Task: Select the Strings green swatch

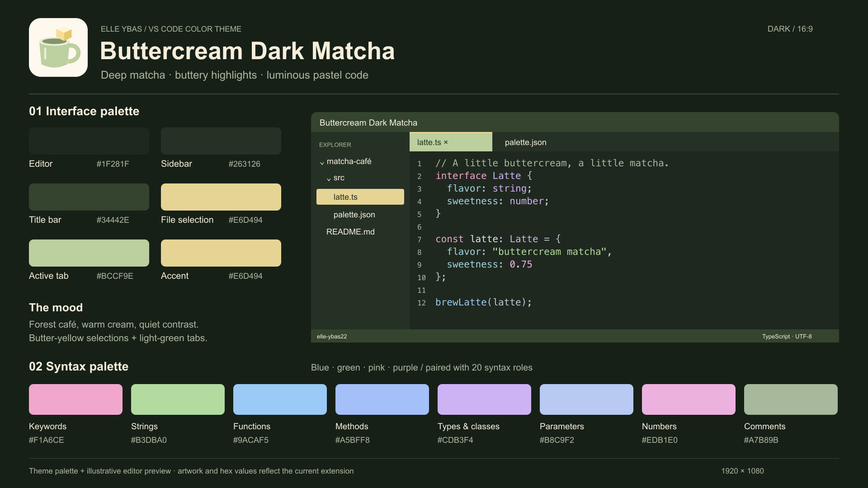Action: pyautogui.click(x=178, y=399)
